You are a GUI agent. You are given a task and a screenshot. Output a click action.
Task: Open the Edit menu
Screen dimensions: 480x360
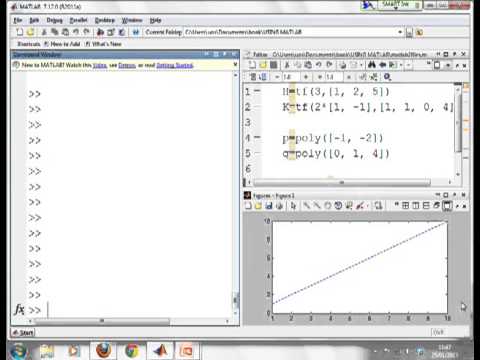[34, 20]
